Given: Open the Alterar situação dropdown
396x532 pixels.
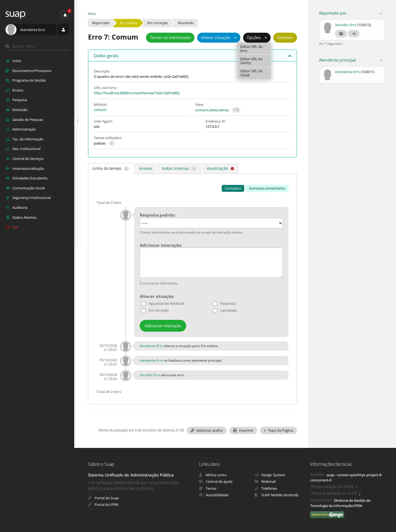Looking at the screenshot, I should coord(219,38).
